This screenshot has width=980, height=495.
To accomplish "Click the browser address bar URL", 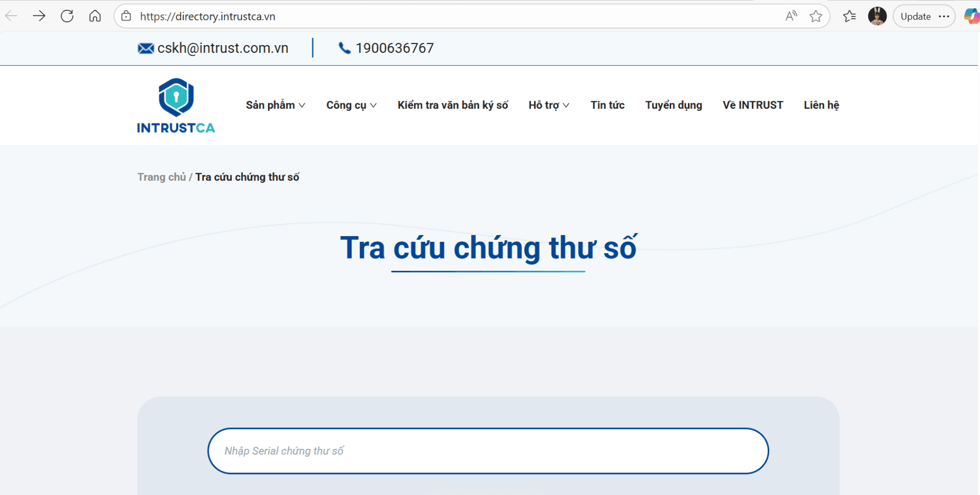I will (208, 16).
